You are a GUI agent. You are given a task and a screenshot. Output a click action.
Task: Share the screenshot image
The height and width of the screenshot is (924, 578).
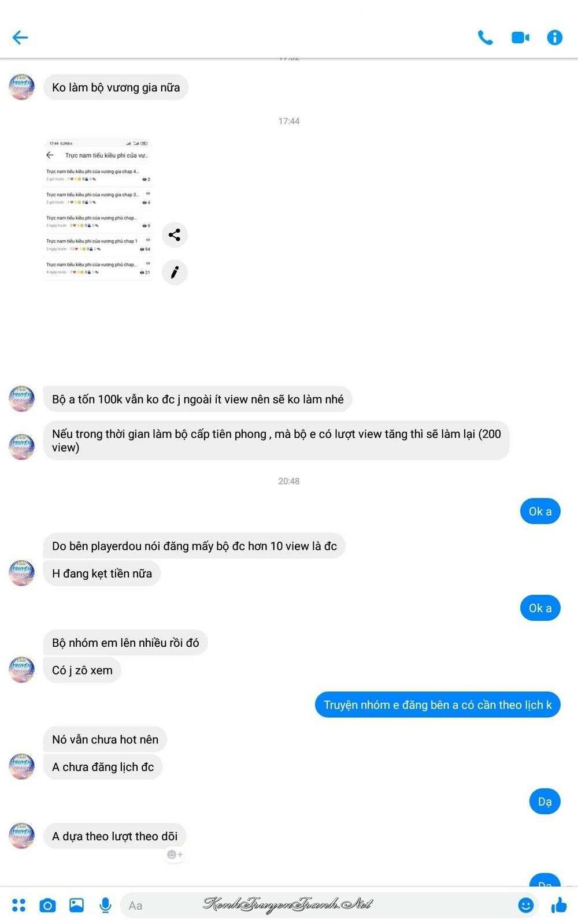coord(175,234)
